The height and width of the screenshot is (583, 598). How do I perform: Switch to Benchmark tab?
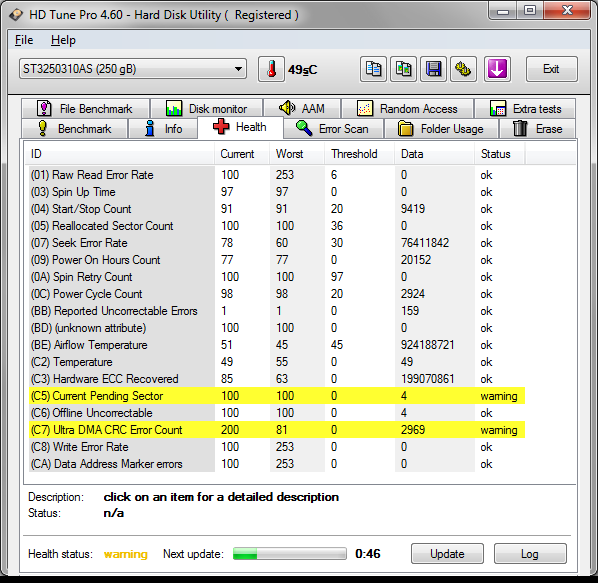pos(74,128)
